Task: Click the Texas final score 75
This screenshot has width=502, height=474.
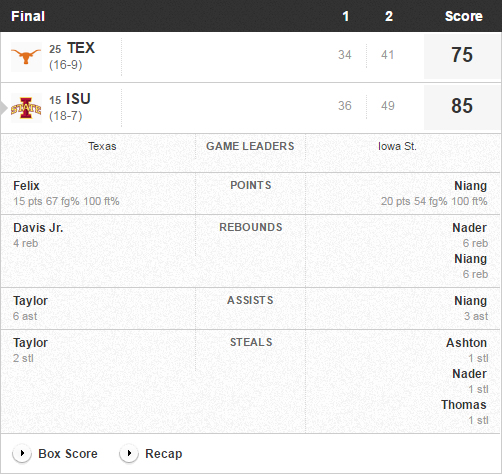Action: tap(462, 55)
